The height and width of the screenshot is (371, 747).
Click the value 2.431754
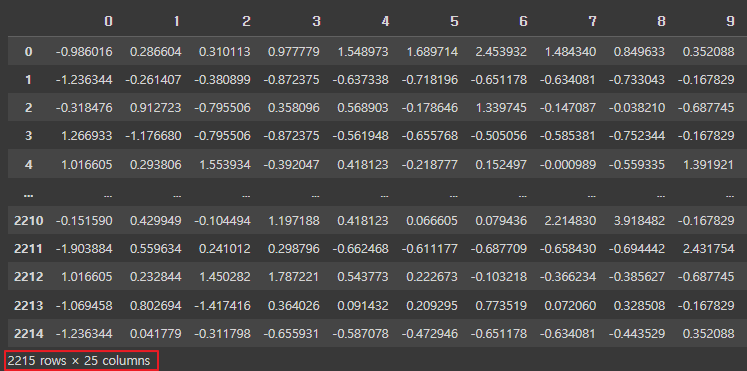708,249
